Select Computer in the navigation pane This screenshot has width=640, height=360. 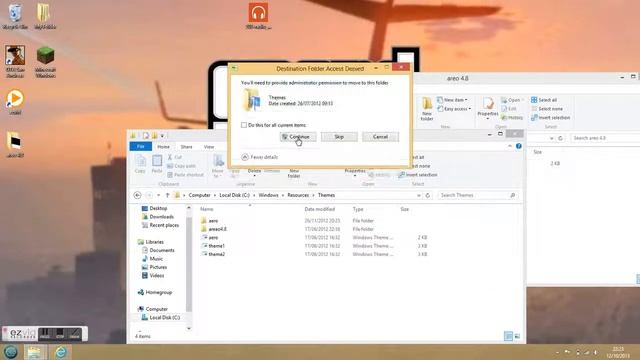tap(153, 309)
